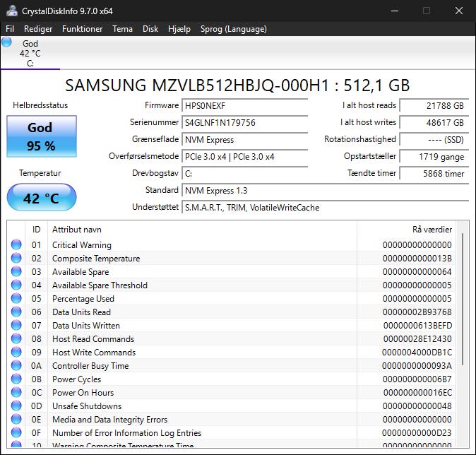Select the C: drive tab showing God 42 °C
The height and width of the screenshot is (455, 476).
(x=30, y=53)
